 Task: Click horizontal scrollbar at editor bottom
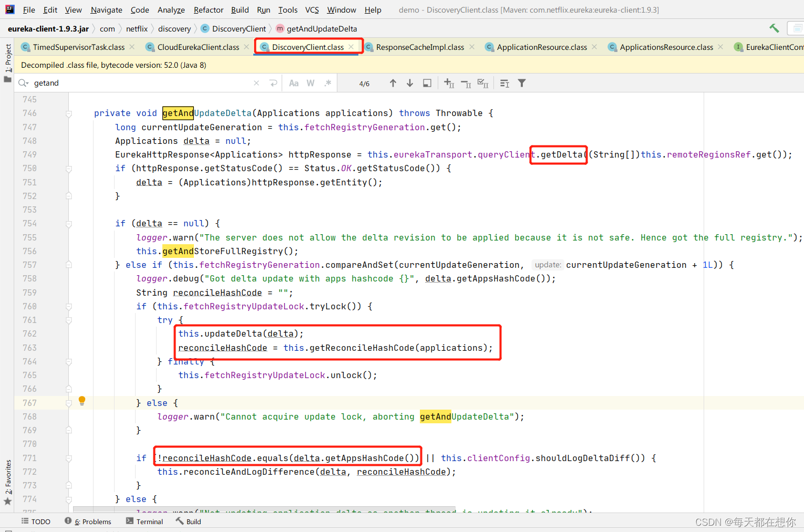pyautogui.click(x=264, y=509)
